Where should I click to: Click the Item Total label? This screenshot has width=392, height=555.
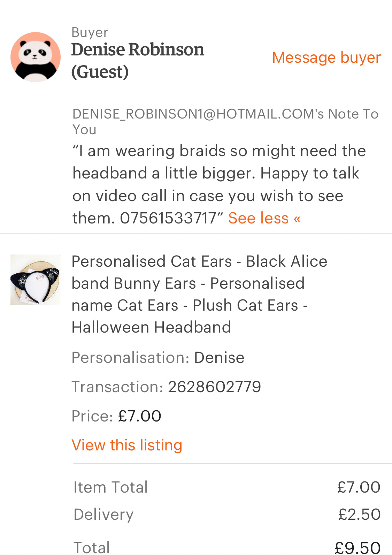pyautogui.click(x=110, y=487)
